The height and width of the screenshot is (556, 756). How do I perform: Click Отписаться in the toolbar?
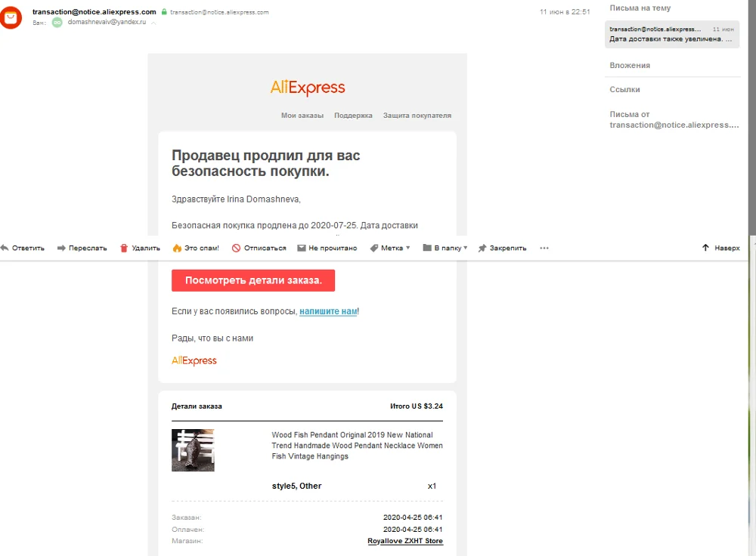(x=265, y=248)
